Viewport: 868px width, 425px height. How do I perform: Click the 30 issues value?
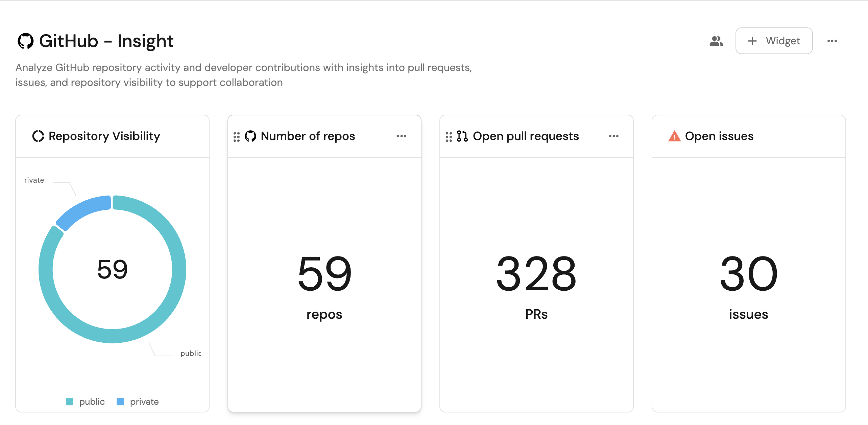click(748, 273)
